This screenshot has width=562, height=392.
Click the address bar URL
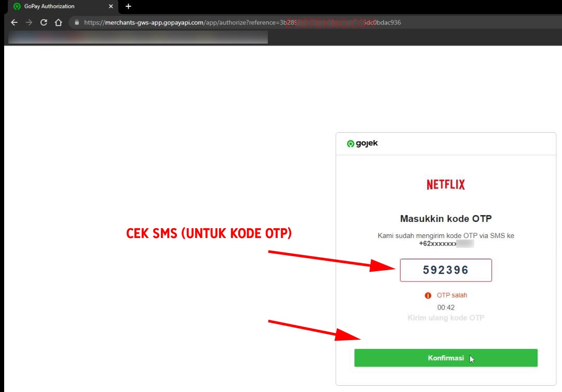click(242, 22)
